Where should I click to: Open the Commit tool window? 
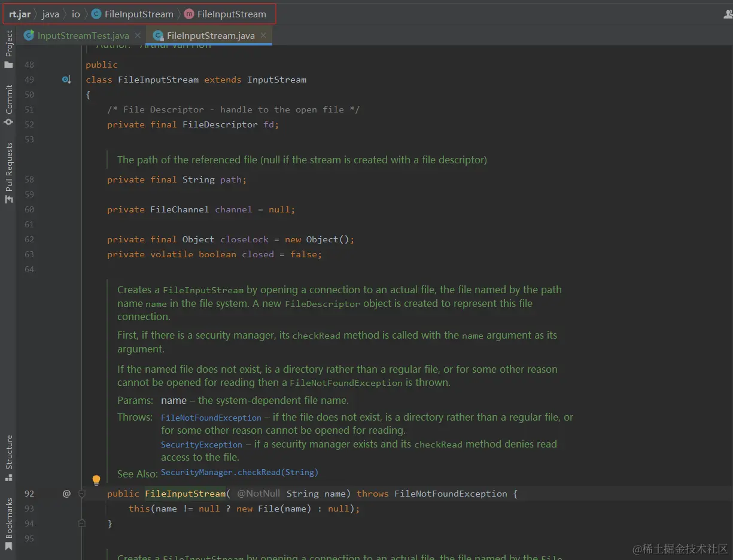coord(8,105)
